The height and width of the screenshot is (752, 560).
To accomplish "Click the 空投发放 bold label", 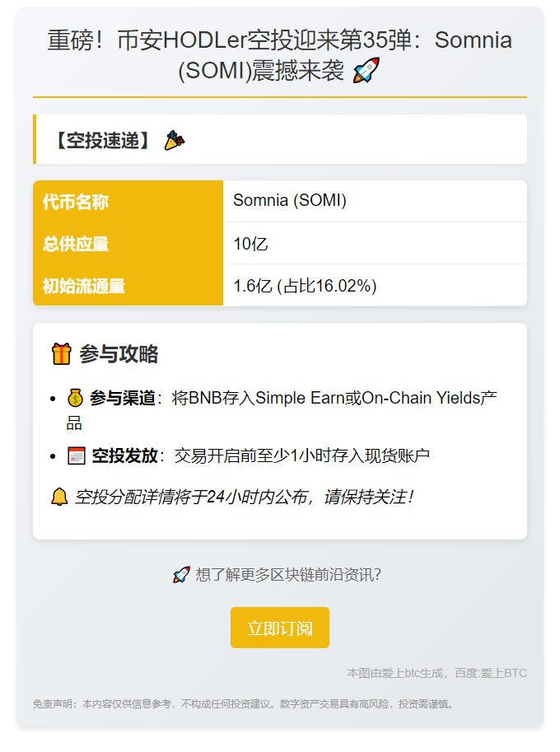I will [124, 455].
